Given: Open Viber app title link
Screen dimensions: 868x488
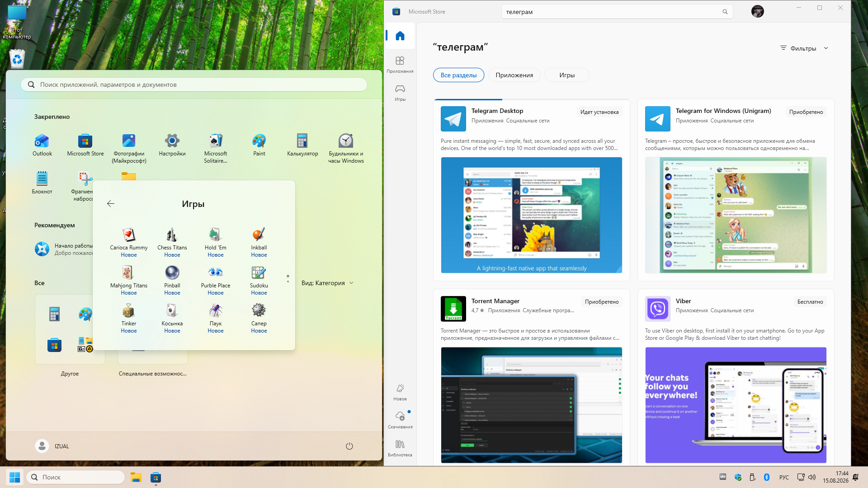Looking at the screenshot, I should pos(684,301).
